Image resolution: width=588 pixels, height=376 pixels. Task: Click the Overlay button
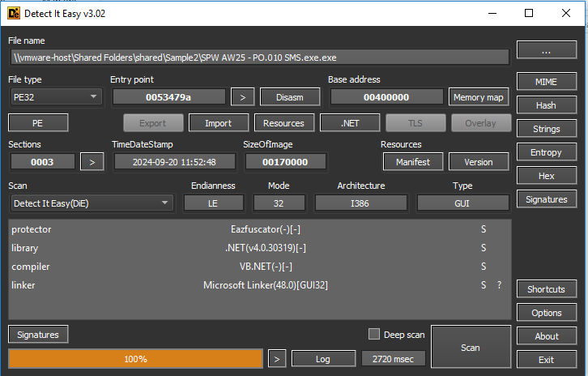click(x=481, y=123)
